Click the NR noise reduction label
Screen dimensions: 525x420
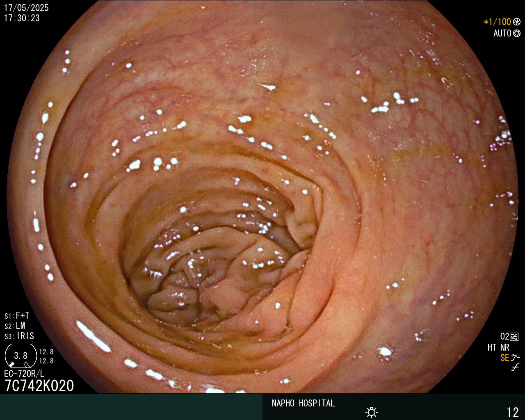coord(504,347)
